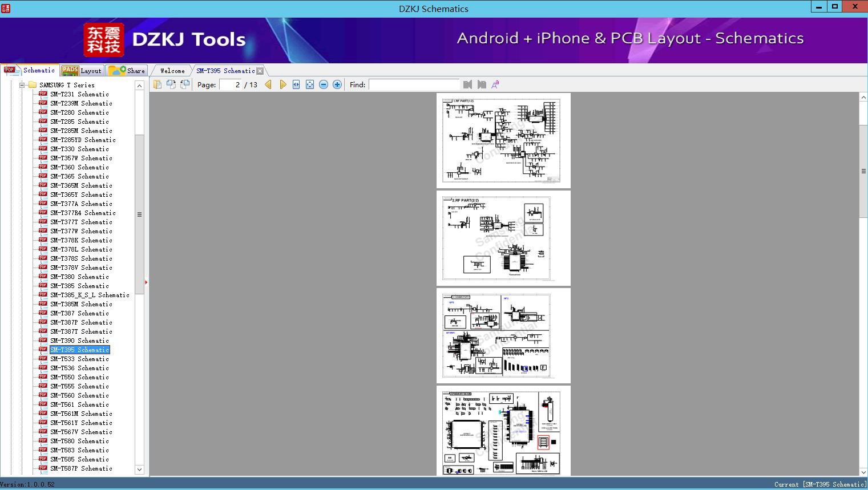
Task: Click PDF icon beside SM-T377A Schematic
Action: (43, 203)
